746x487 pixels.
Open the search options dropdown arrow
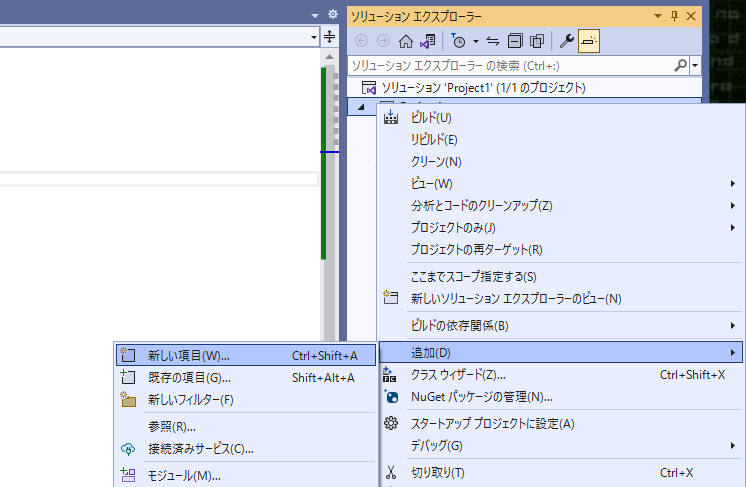click(695, 66)
